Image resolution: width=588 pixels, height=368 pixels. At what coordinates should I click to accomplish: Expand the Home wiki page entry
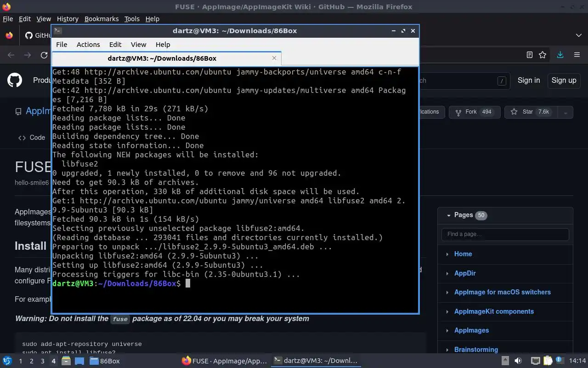pyautogui.click(x=447, y=254)
